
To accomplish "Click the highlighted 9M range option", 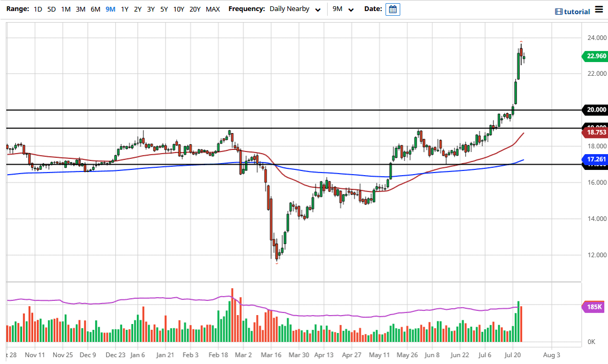I will click(110, 9).
